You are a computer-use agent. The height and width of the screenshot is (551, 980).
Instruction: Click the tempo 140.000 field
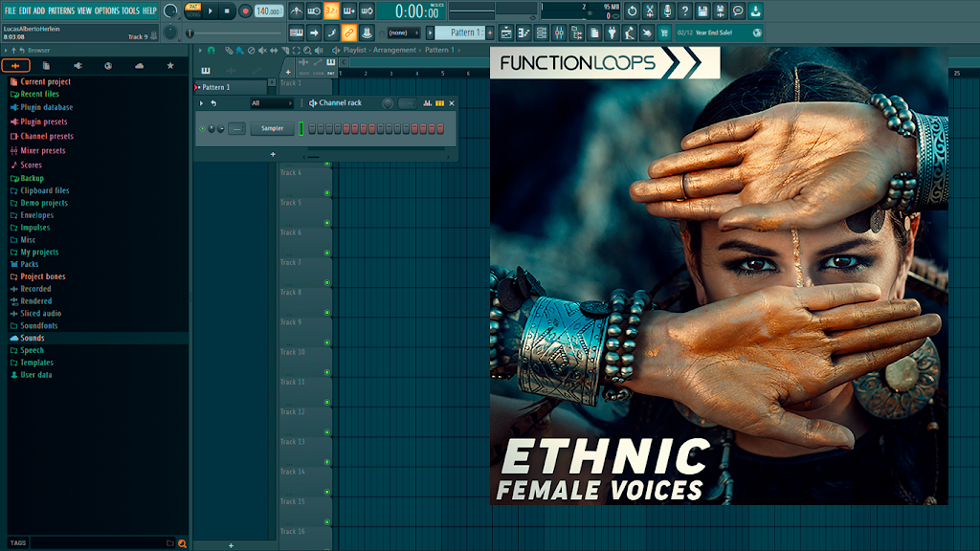click(x=269, y=11)
